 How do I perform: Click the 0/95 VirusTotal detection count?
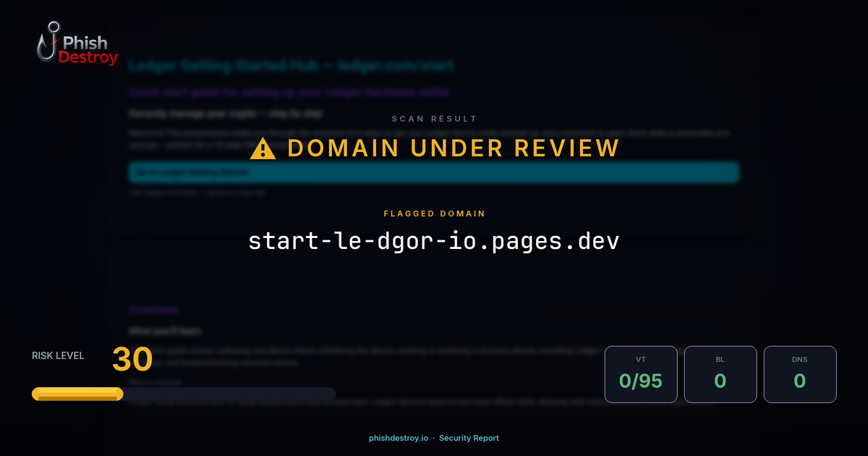641,380
